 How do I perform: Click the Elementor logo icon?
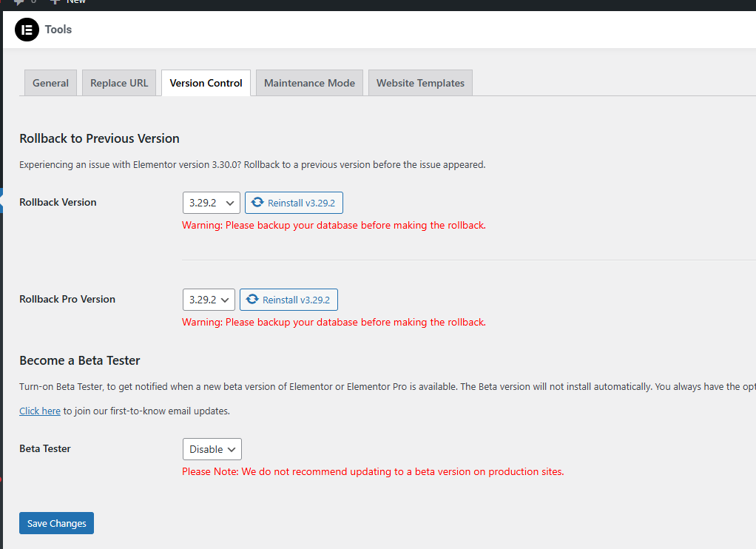tap(27, 30)
